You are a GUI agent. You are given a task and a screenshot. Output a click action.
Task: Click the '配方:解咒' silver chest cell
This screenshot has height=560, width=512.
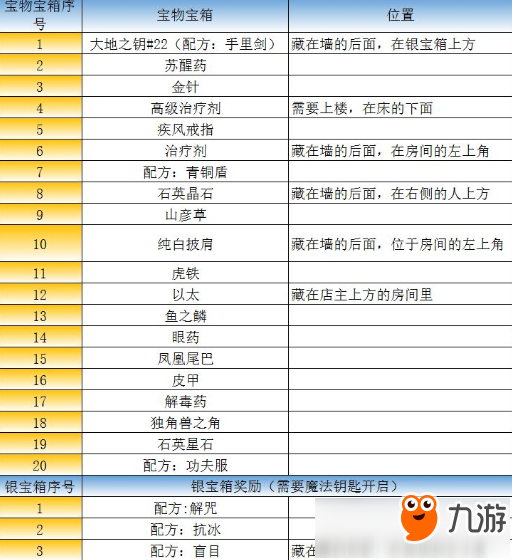pyautogui.click(x=185, y=508)
